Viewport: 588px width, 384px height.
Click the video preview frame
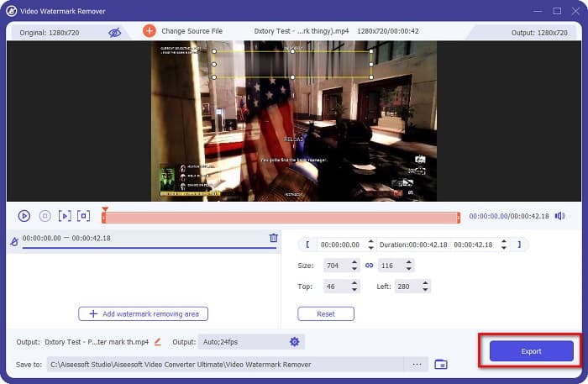click(x=294, y=121)
